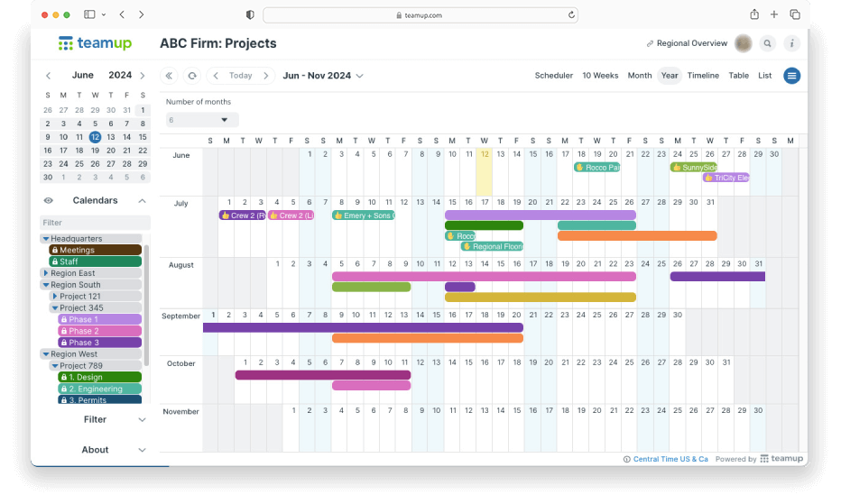
Task: Click the Safari share icon
Action: (x=754, y=14)
